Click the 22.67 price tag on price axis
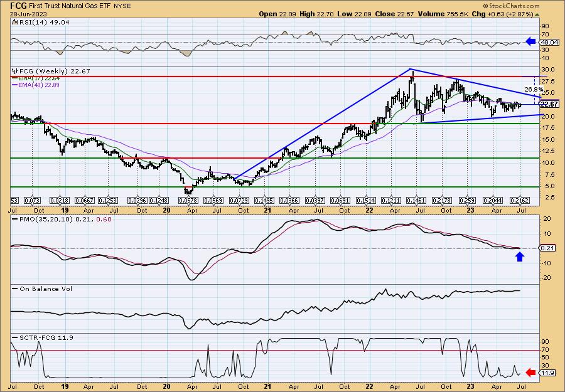This screenshot has width=565, height=392. tap(549, 104)
